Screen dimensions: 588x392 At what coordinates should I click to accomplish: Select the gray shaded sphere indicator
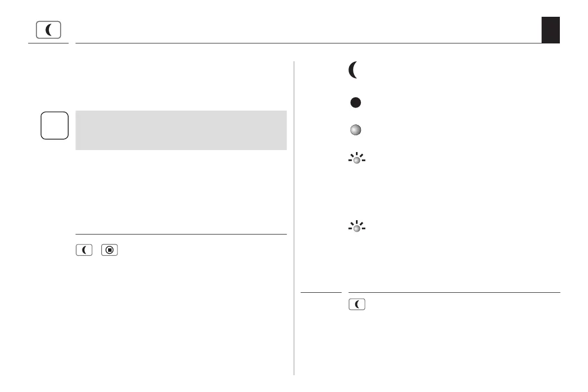click(x=355, y=130)
